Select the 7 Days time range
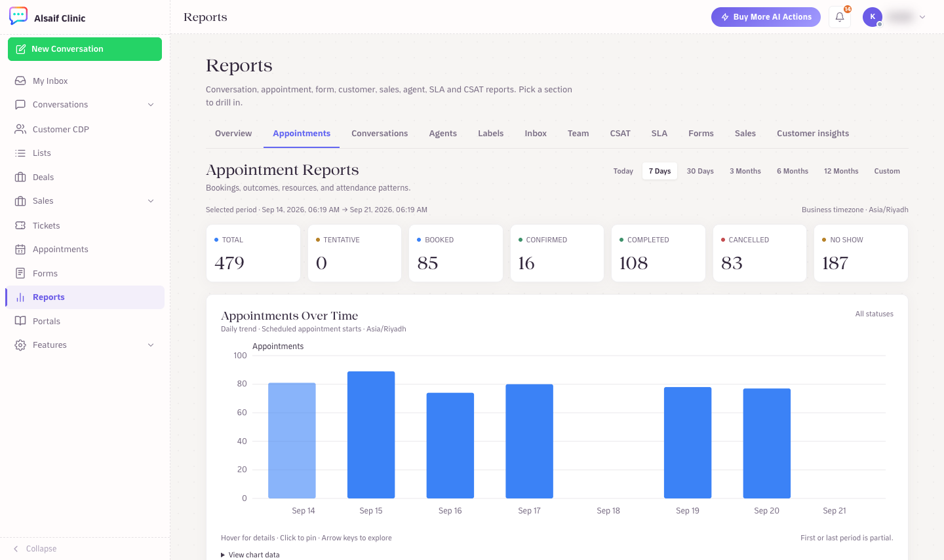 pos(659,171)
